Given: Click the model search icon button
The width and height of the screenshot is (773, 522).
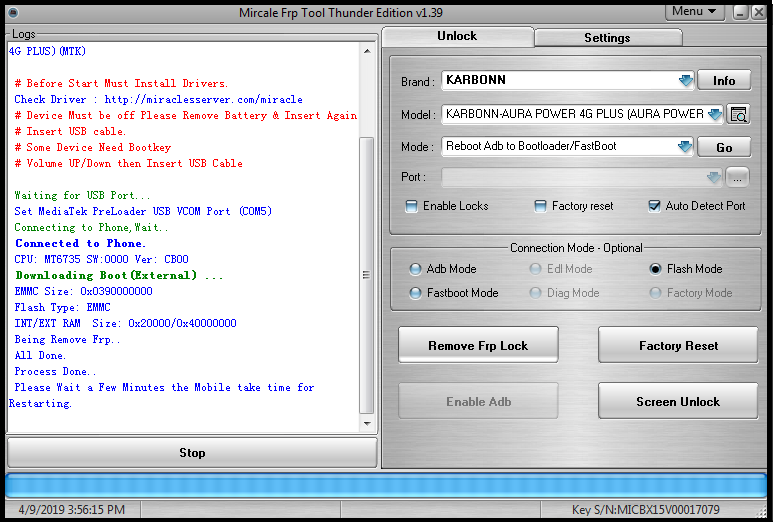Looking at the screenshot, I should (738, 114).
